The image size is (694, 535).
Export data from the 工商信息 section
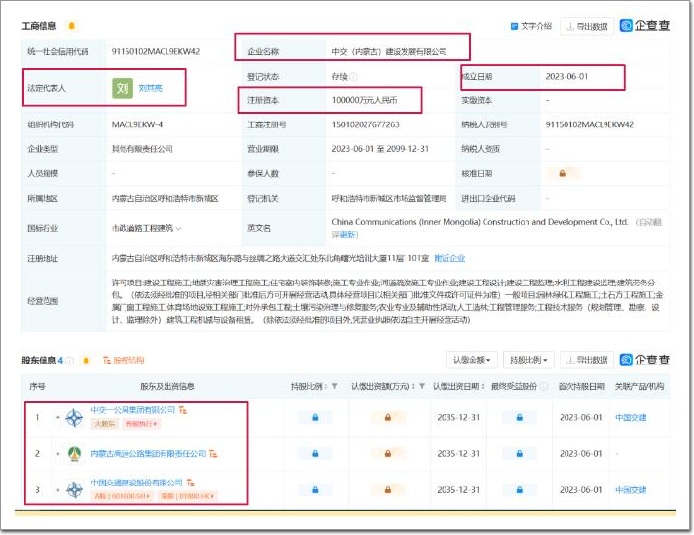586,26
